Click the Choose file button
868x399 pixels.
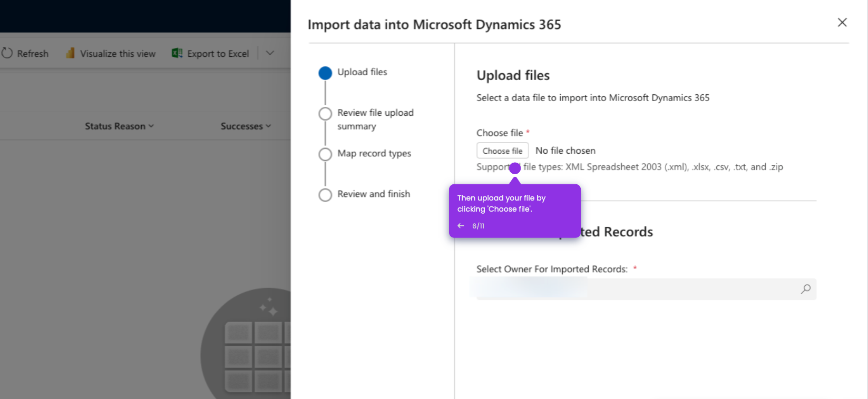[x=502, y=151]
